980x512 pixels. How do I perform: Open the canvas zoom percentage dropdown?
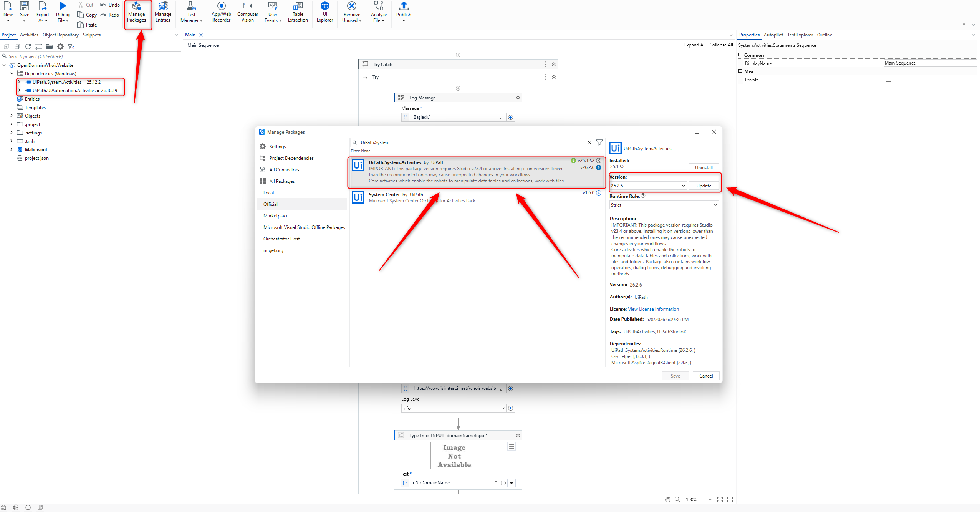[x=710, y=499]
